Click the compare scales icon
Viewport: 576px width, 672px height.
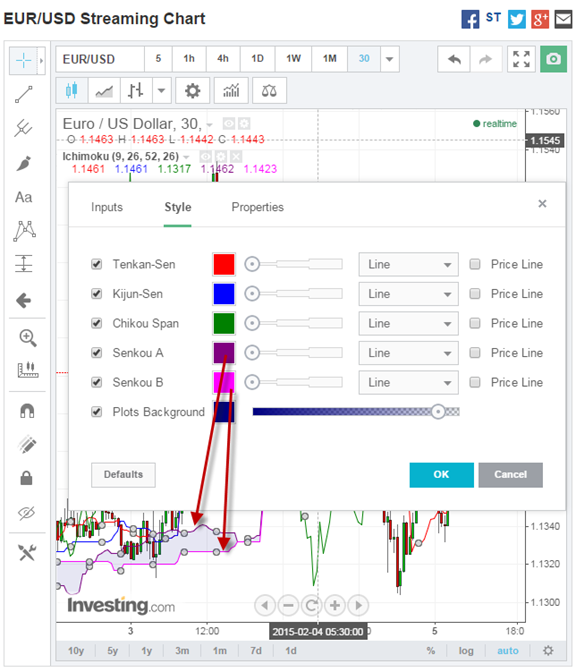pyautogui.click(x=269, y=91)
